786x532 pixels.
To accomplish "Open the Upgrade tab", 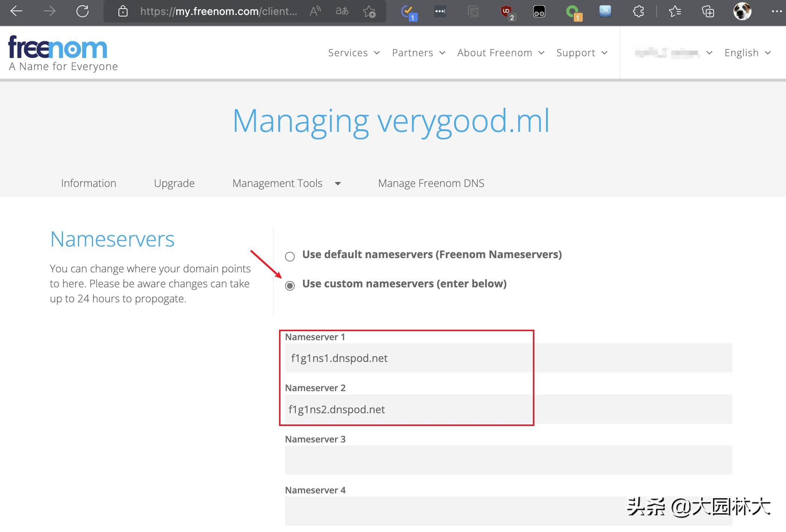I will click(x=174, y=183).
